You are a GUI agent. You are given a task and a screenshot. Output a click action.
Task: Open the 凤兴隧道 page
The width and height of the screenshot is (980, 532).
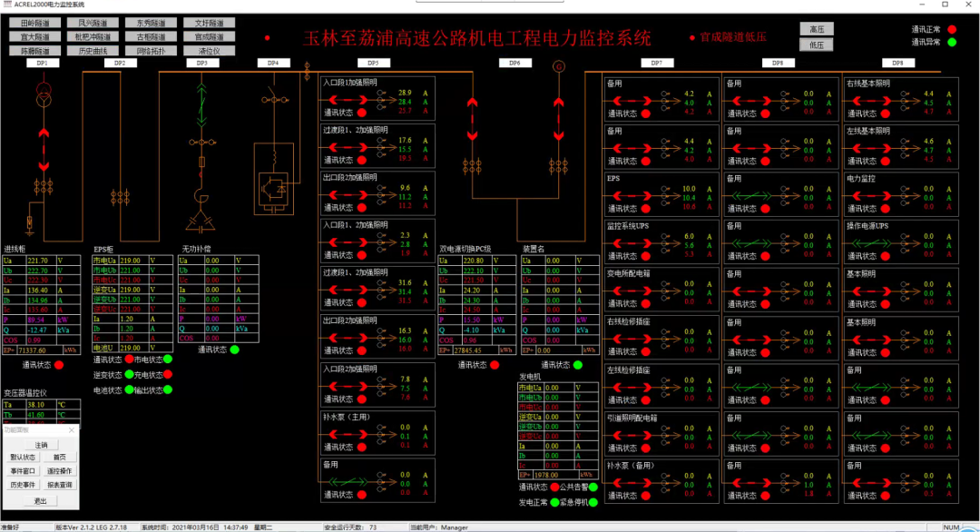pyautogui.click(x=93, y=23)
